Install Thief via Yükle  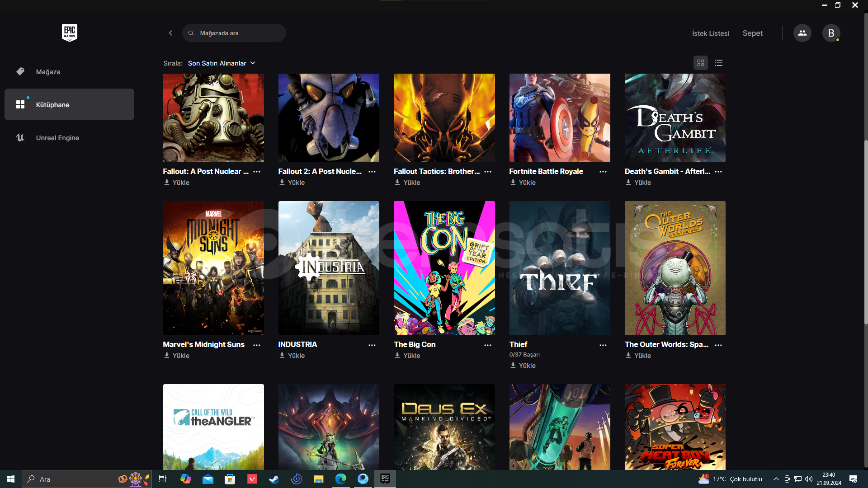pos(523,366)
